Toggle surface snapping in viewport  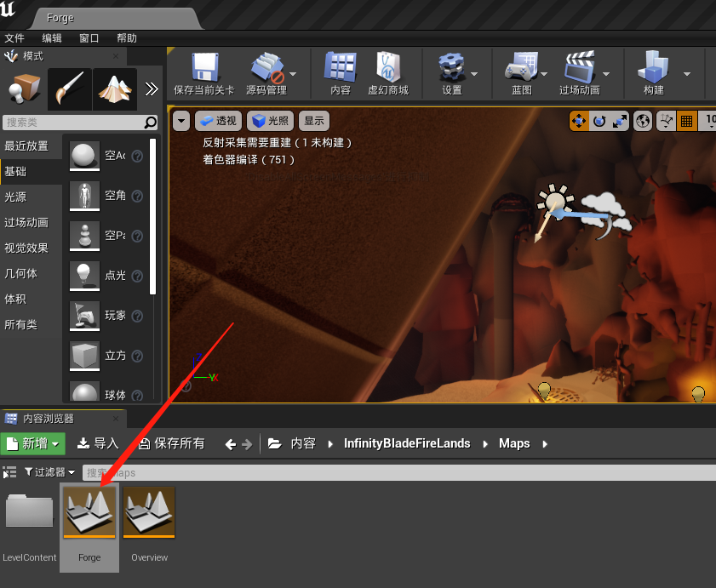click(667, 121)
